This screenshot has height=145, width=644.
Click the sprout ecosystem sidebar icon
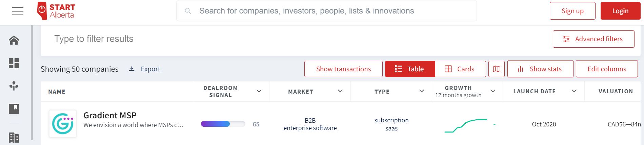tap(14, 86)
